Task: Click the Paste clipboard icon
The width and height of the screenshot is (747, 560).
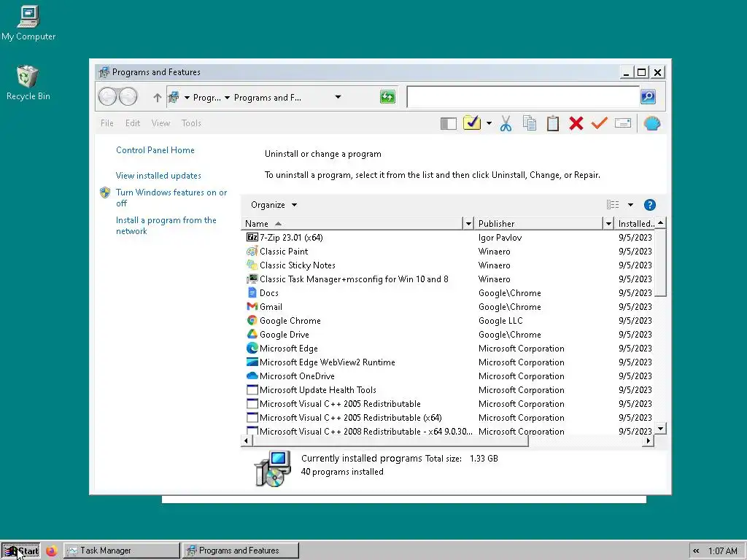Action: pyautogui.click(x=553, y=123)
